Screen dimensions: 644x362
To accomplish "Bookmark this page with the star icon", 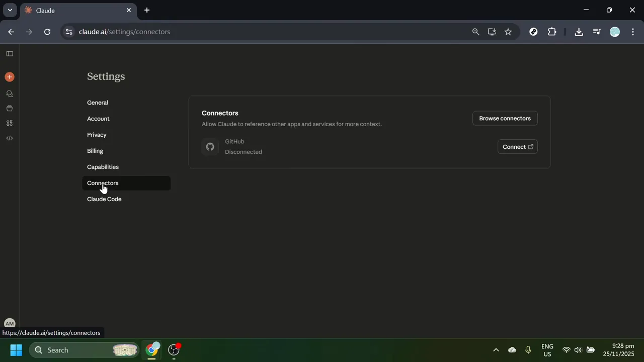I will 508,32.
